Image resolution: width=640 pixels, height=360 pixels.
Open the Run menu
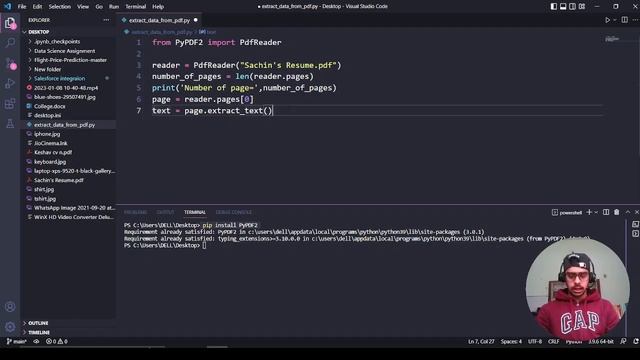point(114,7)
